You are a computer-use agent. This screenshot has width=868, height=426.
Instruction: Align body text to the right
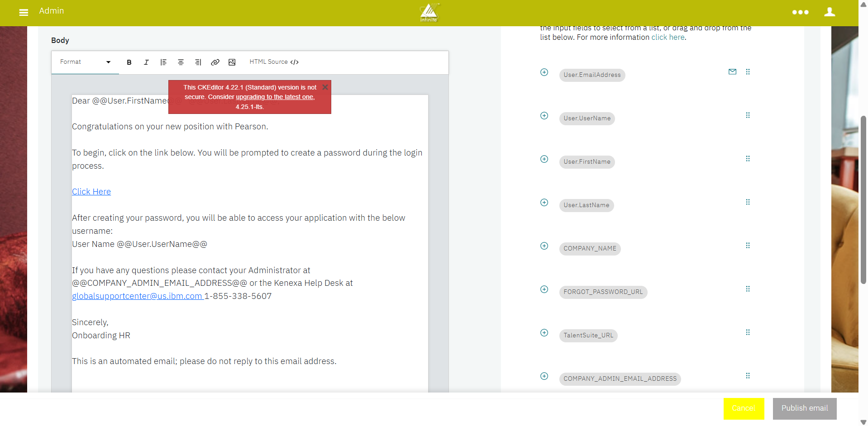coord(198,62)
